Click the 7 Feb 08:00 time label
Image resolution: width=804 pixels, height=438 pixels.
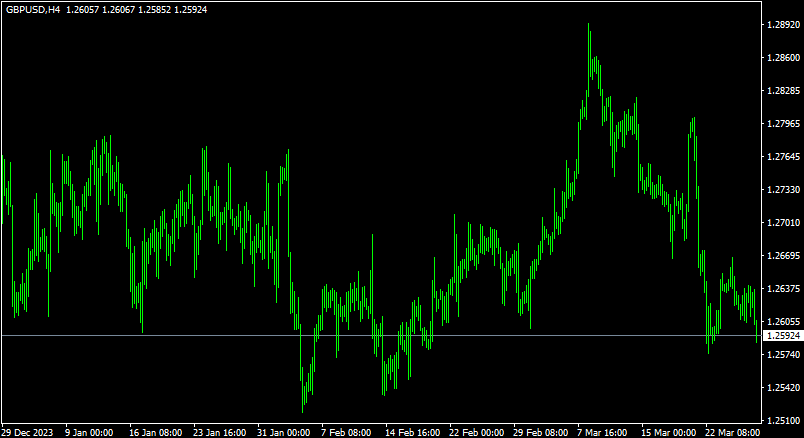click(346, 432)
